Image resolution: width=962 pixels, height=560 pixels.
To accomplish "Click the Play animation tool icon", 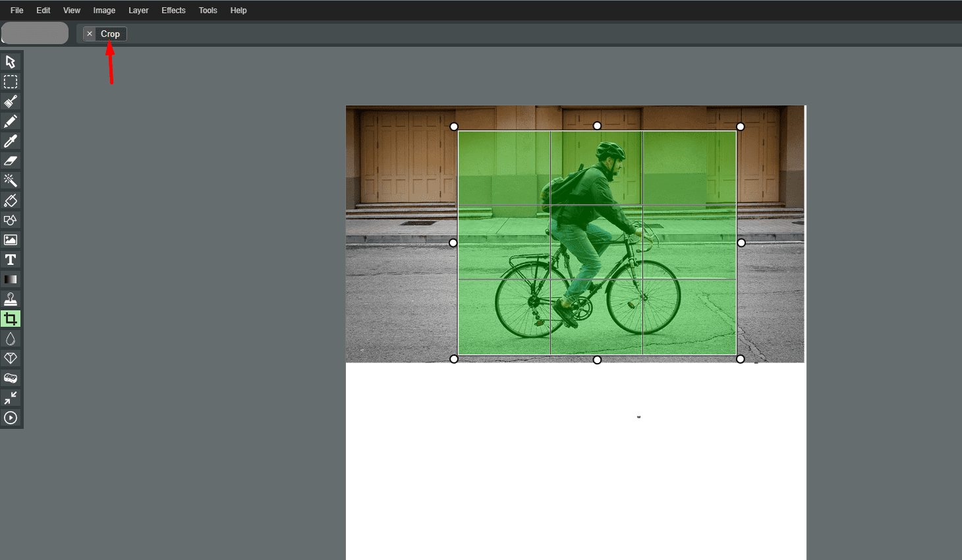I will coord(11,418).
